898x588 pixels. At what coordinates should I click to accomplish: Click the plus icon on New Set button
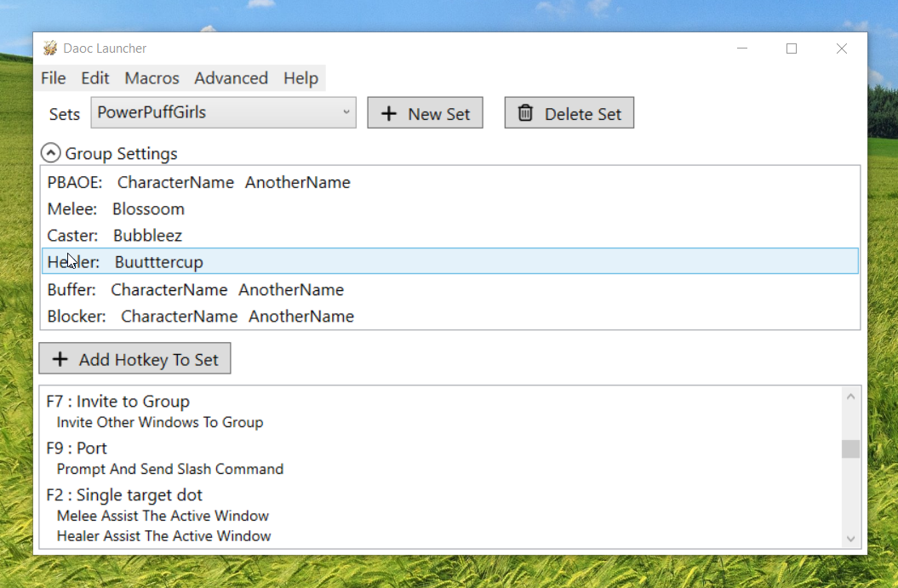click(x=389, y=112)
